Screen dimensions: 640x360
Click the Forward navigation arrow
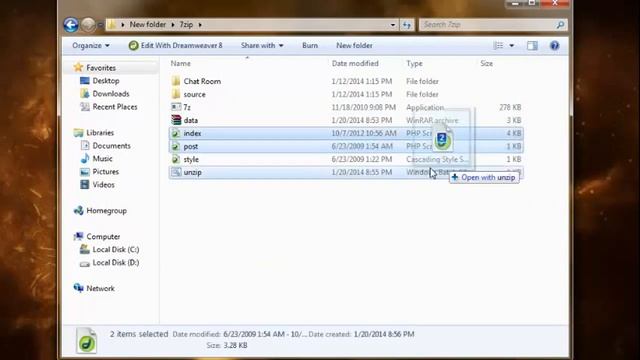[88, 24]
